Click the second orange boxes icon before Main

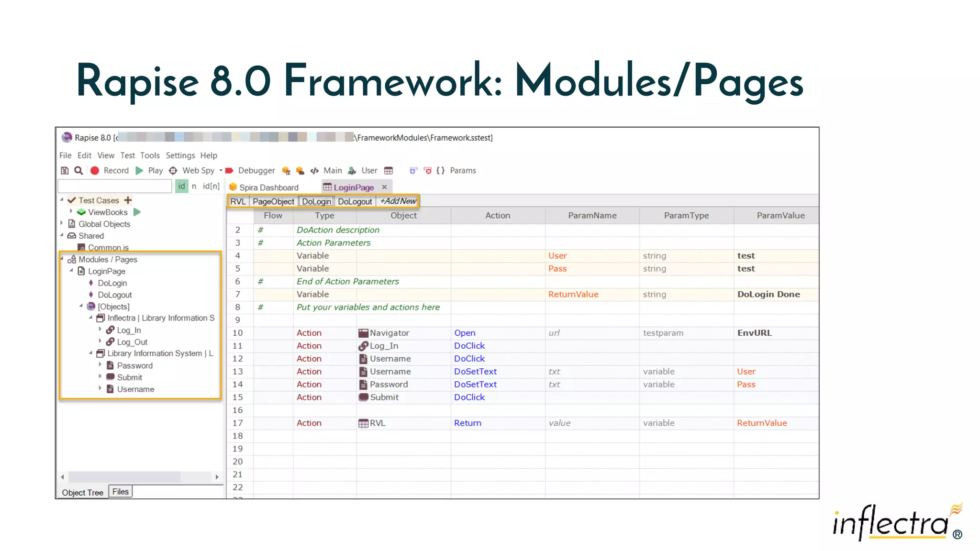coord(300,170)
